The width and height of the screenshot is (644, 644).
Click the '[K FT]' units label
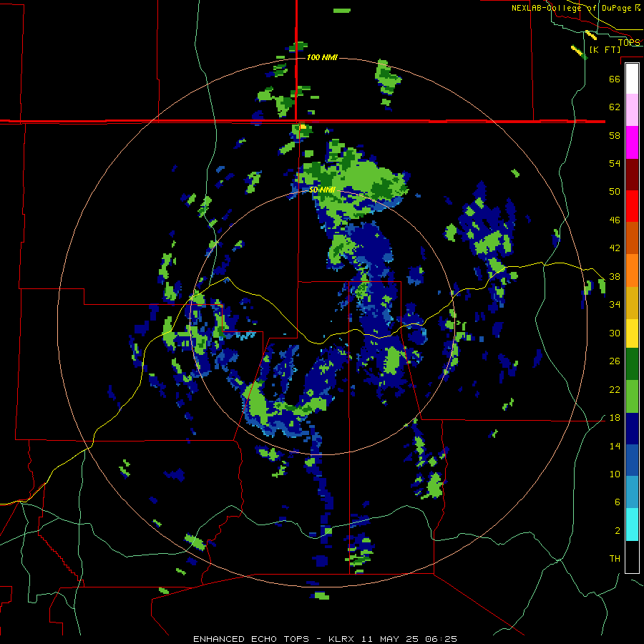coord(605,49)
